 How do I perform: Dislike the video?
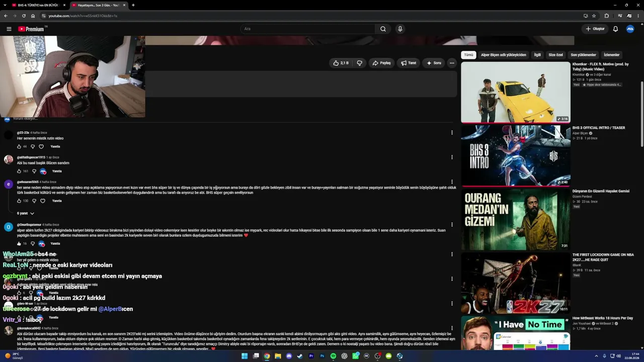(x=359, y=63)
